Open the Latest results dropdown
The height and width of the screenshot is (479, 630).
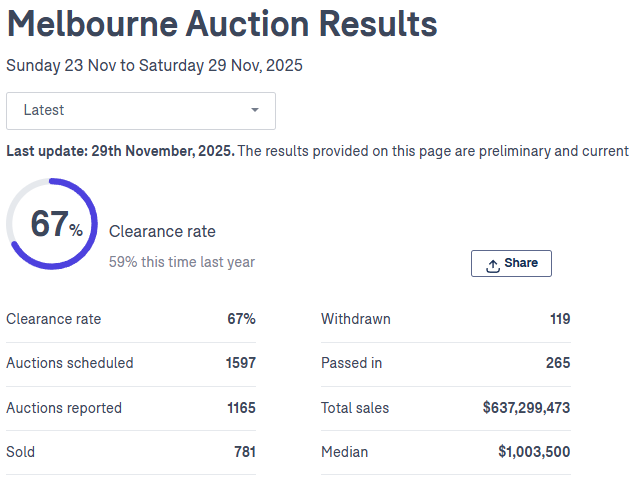[141, 110]
